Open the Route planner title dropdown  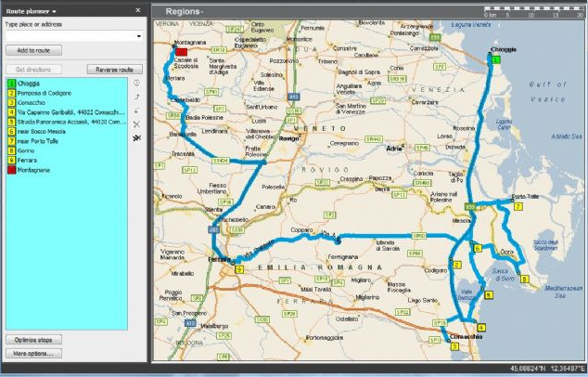click(55, 8)
